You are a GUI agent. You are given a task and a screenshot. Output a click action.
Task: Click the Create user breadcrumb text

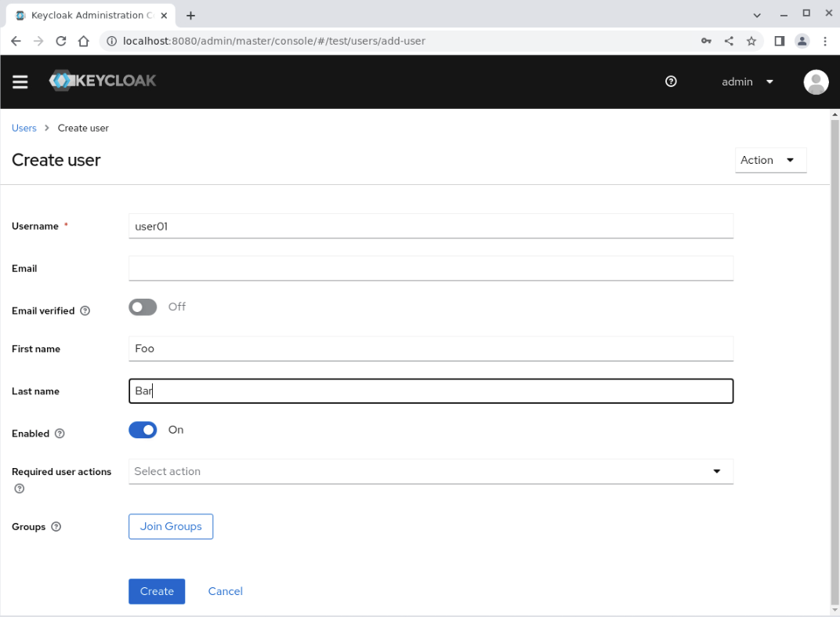[x=83, y=128]
